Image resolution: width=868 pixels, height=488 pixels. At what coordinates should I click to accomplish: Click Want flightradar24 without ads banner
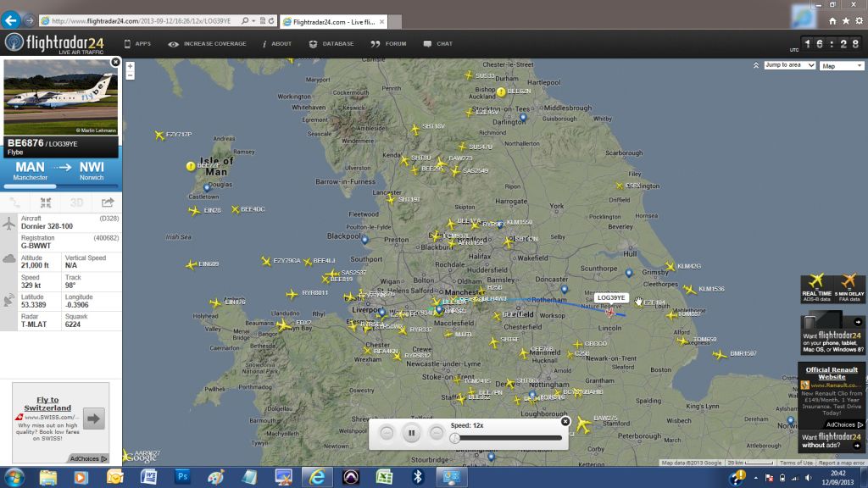pos(832,441)
